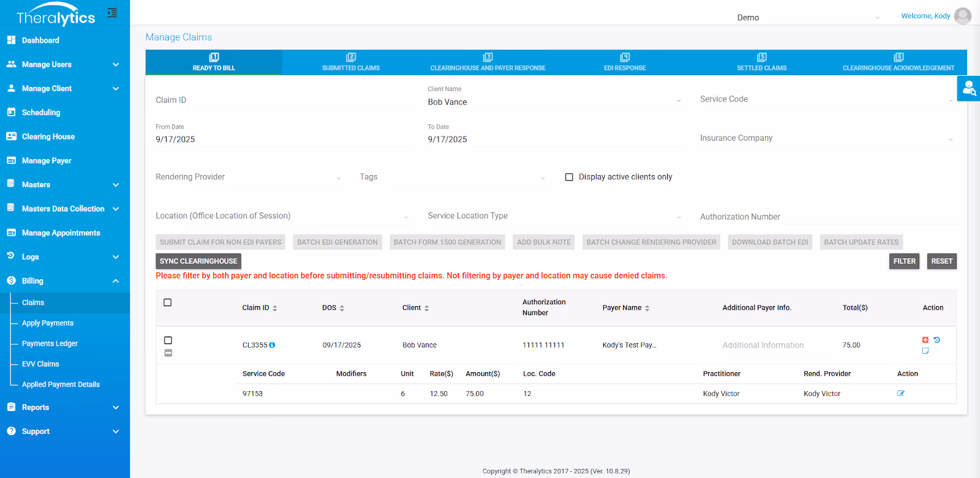980x478 pixels.
Task: Click the Reports clipboard icon
Action: 11,406
